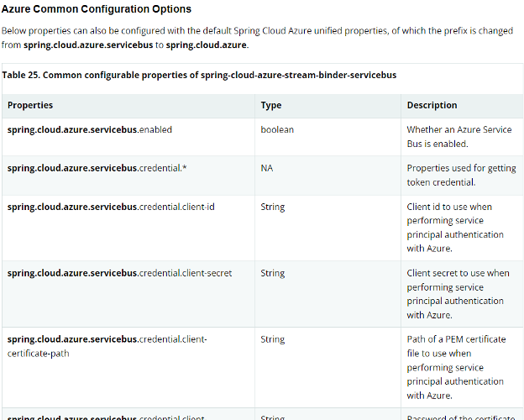This screenshot has width=524, height=420.
Task: Click the Type column header
Action: point(271,105)
